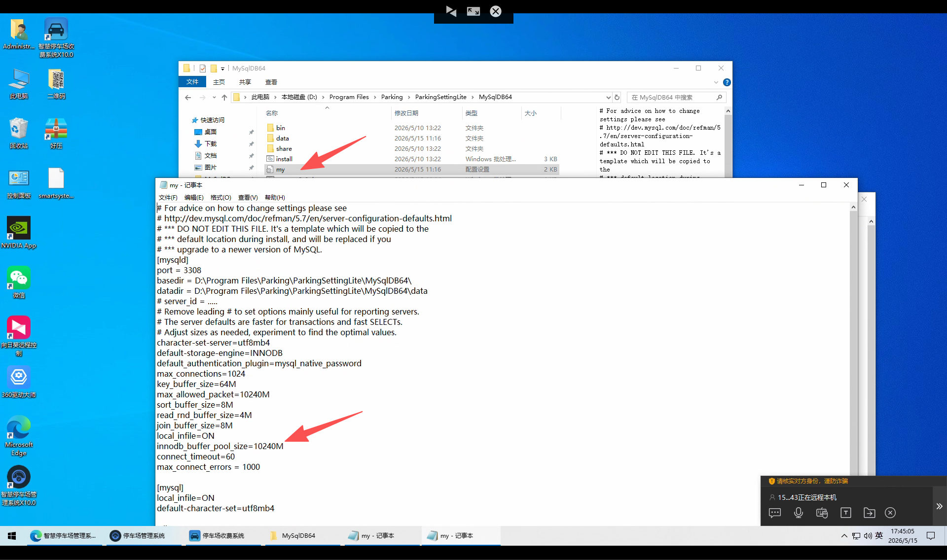
Task: Expand address bar history dropdown in Explorer
Action: pyautogui.click(x=608, y=97)
